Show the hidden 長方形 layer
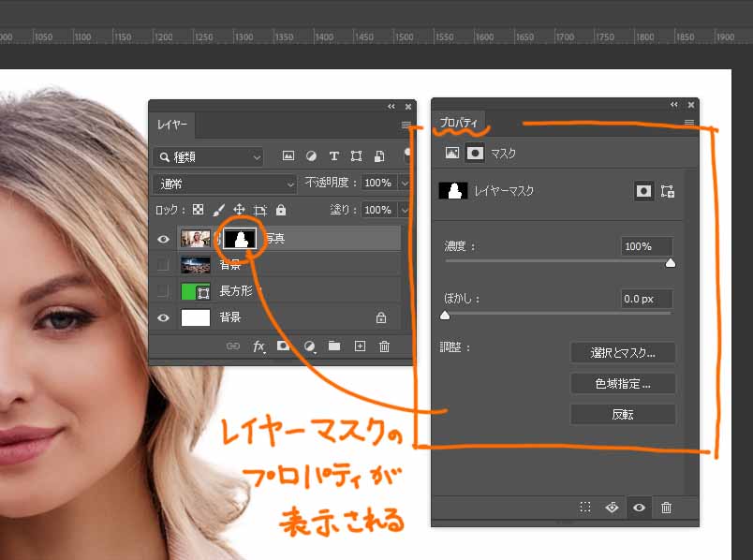 pos(164,291)
